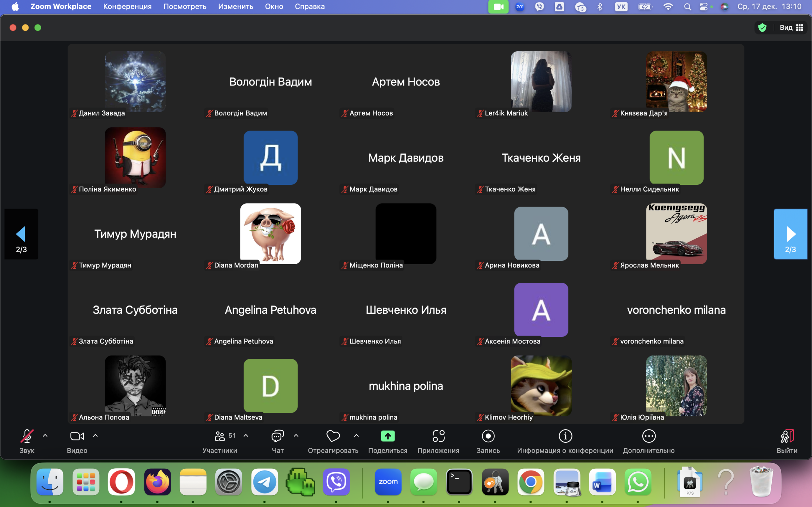Open the Apps icon in toolbar
Screen dimensions: 812x507
438,436
